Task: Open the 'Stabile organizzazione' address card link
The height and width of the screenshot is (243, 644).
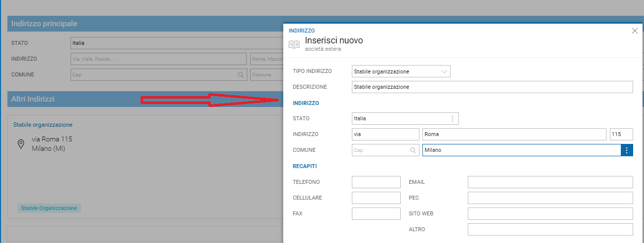Action: [x=43, y=125]
